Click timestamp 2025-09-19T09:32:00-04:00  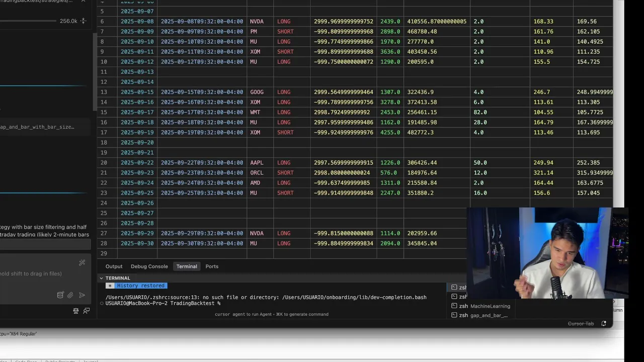point(202,132)
